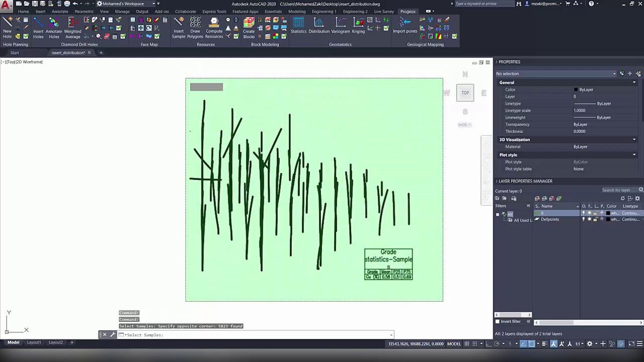Select the Insert Holes tool
644x362 pixels.
click(x=38, y=28)
